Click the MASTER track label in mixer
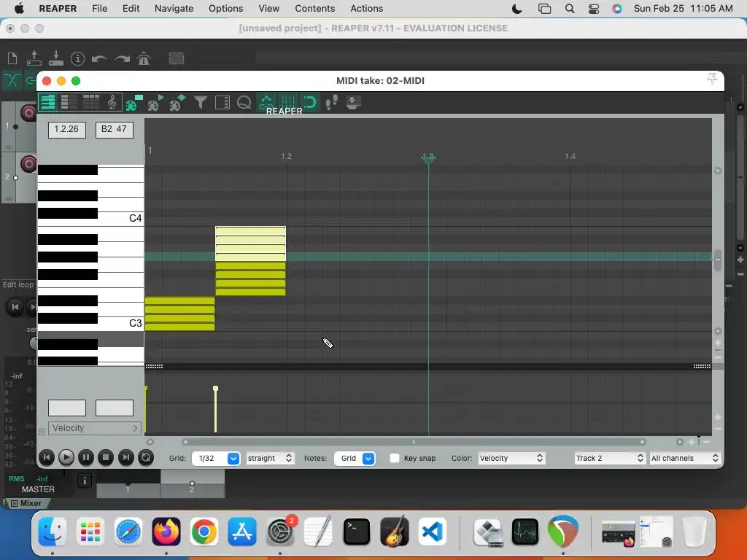 click(x=38, y=489)
